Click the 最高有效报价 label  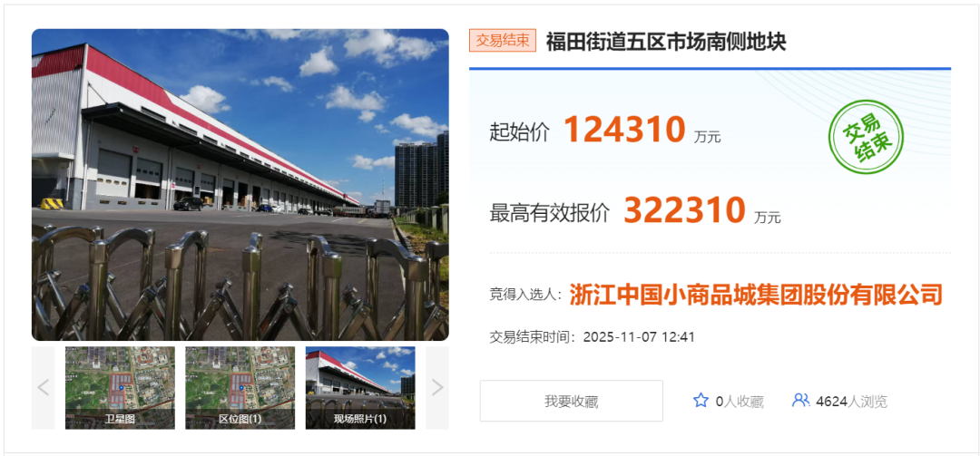click(549, 213)
